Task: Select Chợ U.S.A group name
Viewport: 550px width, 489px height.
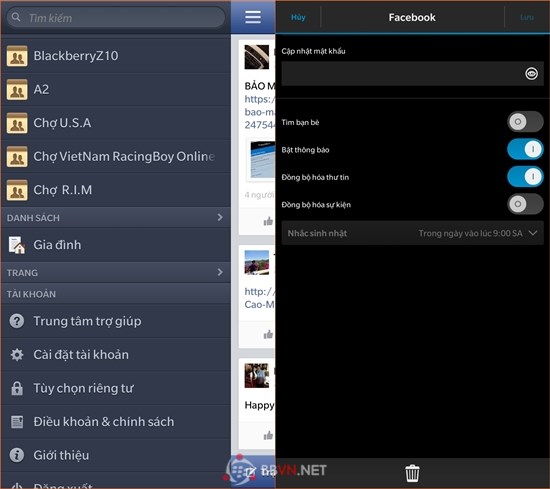Action: (62, 123)
